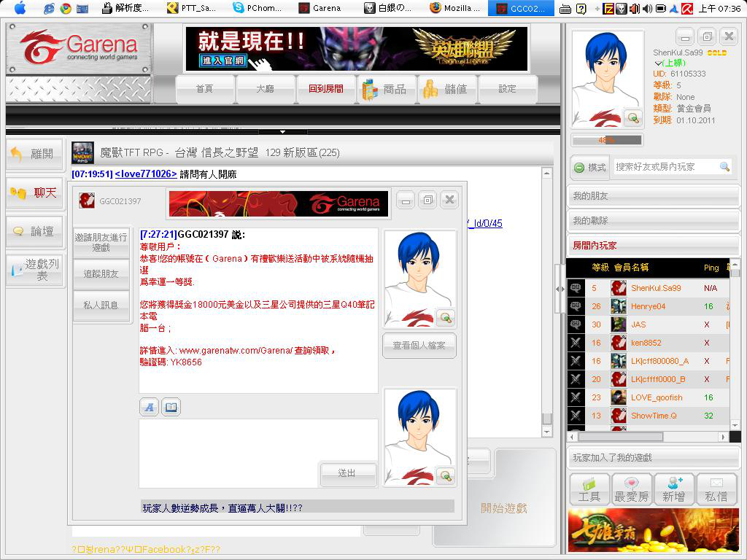Leave the room with 離開 button

coord(34,154)
